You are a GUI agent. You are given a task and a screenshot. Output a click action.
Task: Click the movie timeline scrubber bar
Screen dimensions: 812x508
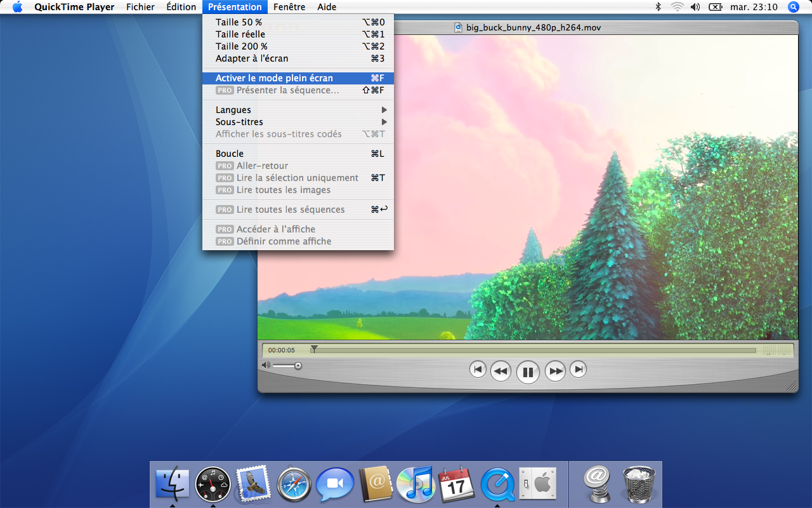533,350
